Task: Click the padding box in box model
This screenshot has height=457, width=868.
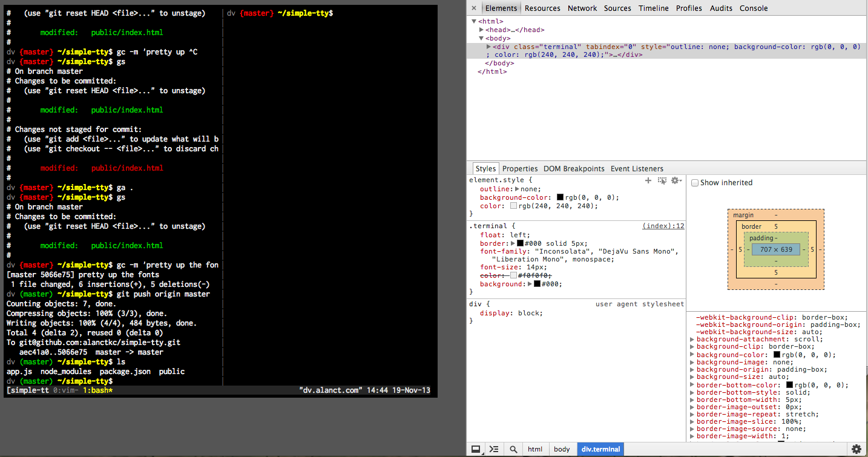Action: click(776, 249)
